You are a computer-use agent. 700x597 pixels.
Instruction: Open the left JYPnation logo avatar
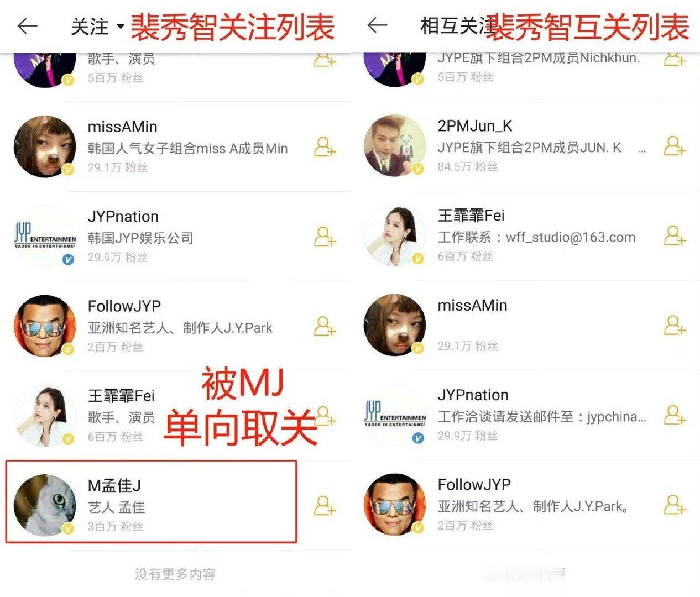tap(45, 236)
